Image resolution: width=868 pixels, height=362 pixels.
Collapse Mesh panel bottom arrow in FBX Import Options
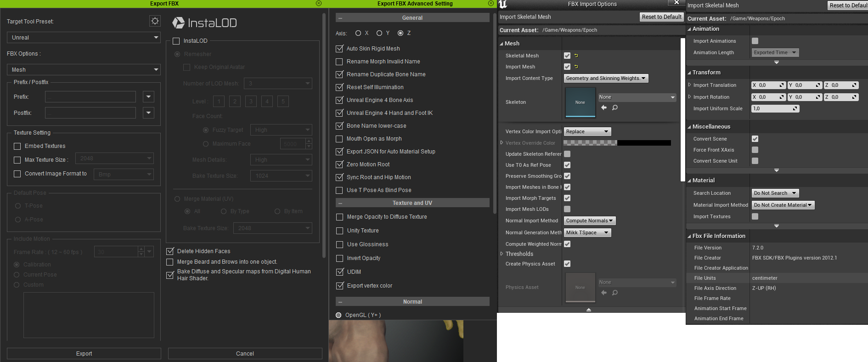point(589,310)
